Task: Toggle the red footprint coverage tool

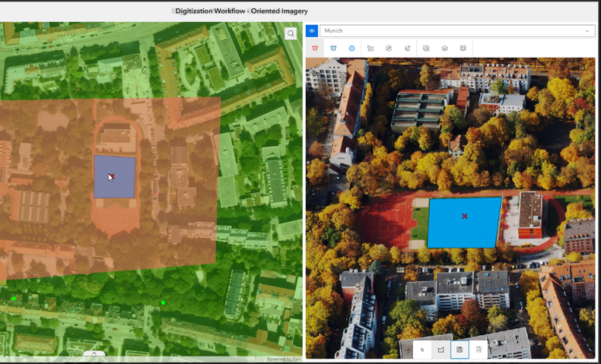Action: pos(315,49)
